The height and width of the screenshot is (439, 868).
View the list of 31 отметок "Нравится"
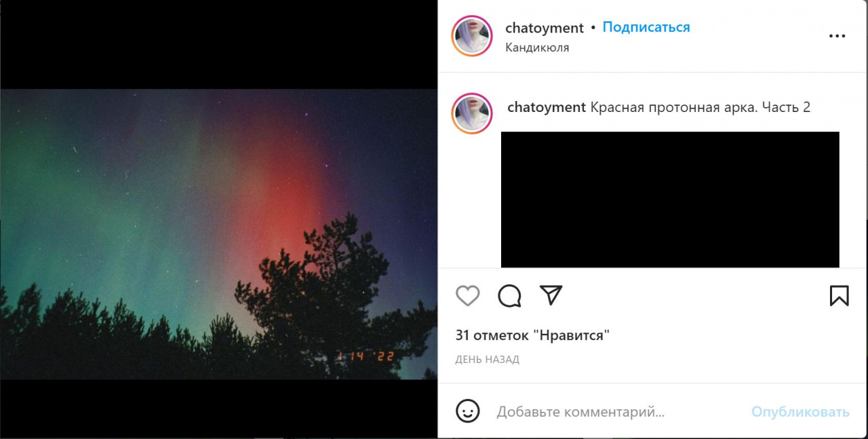(x=532, y=335)
